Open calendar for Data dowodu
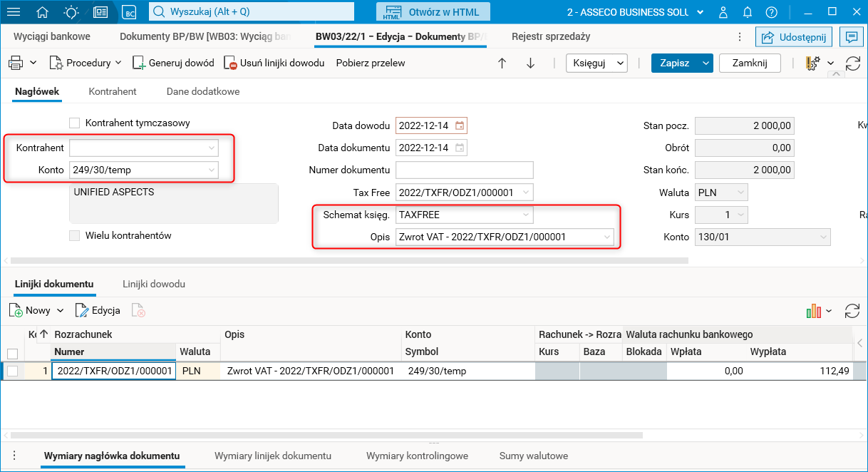This screenshot has width=868, height=472. 460,125
